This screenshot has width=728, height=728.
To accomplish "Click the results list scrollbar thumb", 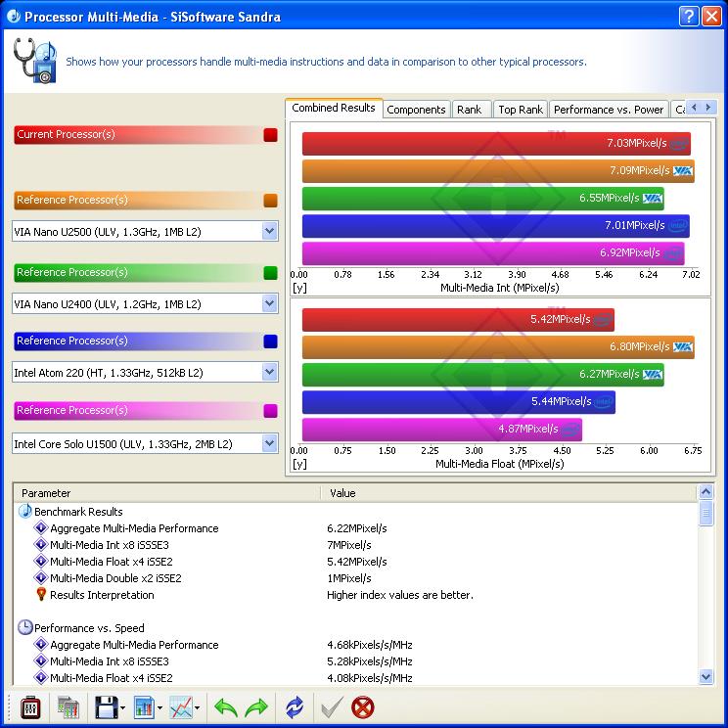I will (x=705, y=513).
